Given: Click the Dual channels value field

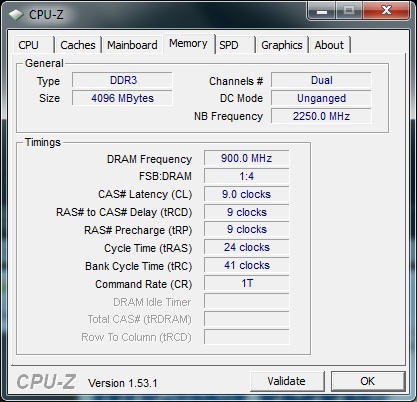Looking at the screenshot, I should [321, 80].
